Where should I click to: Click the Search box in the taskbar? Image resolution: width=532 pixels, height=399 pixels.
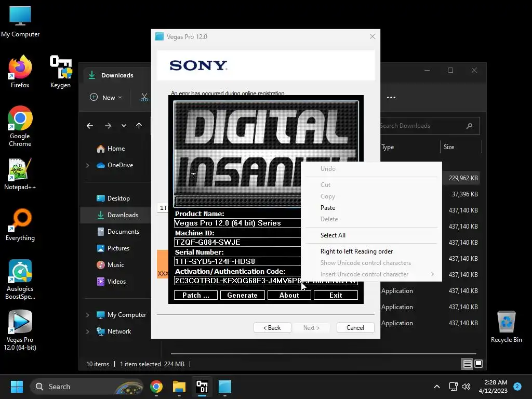point(87,387)
